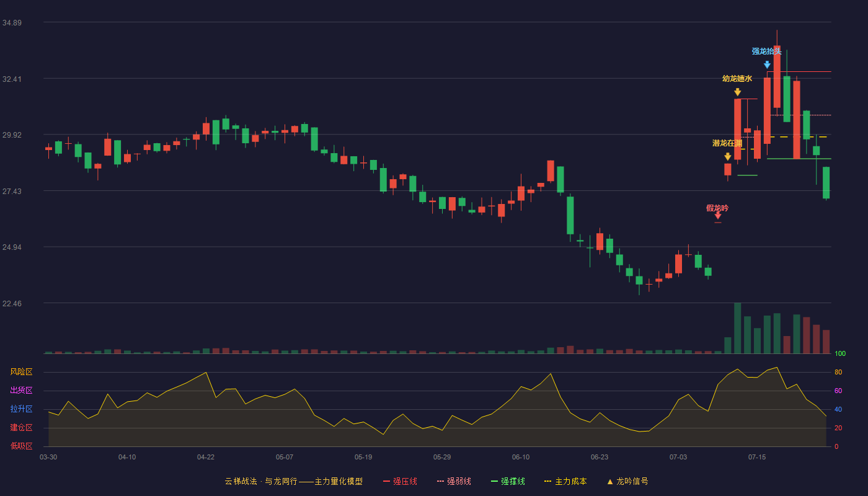Toggle the 主力成本 legend entry
Screen dimensions: 868x496
click(565, 481)
